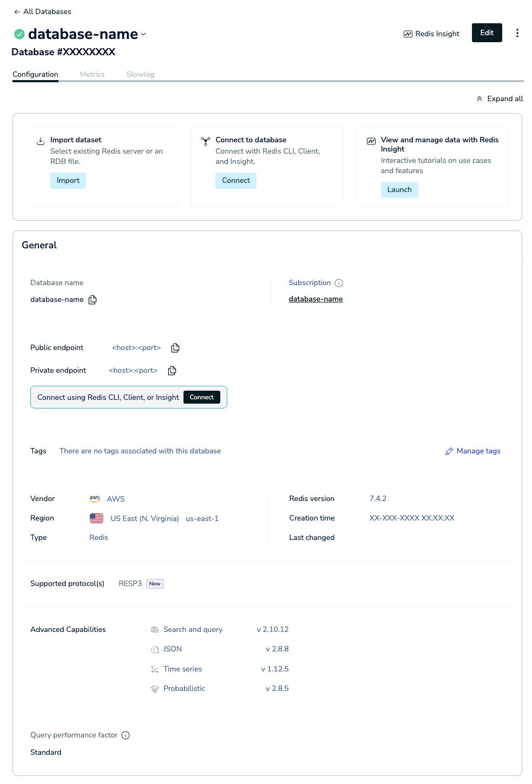Image resolution: width=532 pixels, height=784 pixels.
Task: Click the Query performance factor info icon
Action: (126, 735)
